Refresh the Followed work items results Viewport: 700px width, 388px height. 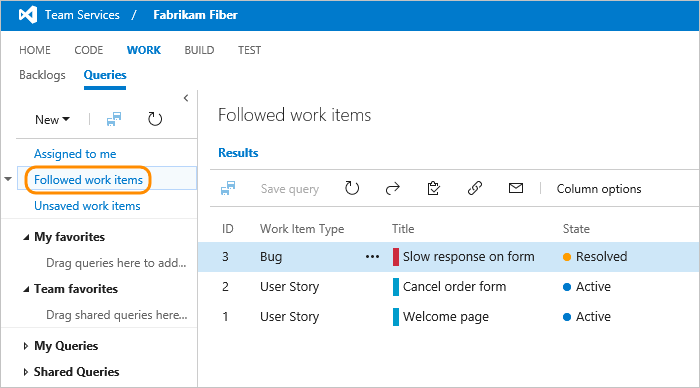[352, 188]
